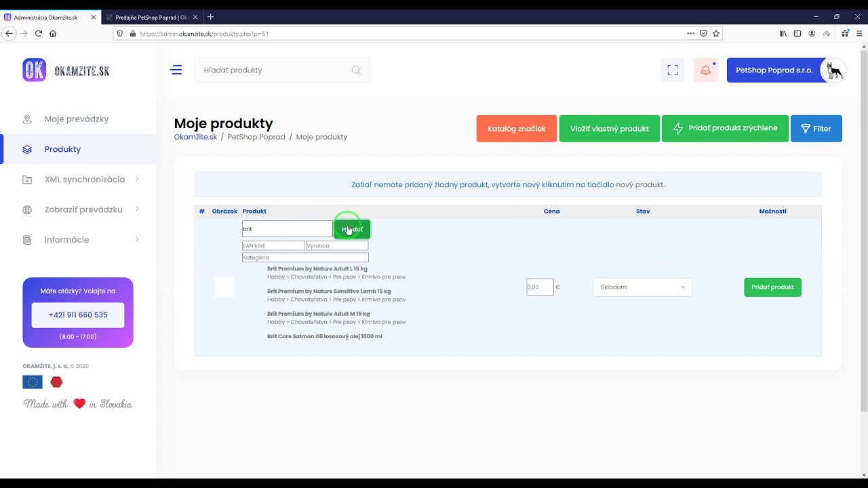
Task: Click the padlock site security icon
Action: pyautogui.click(x=132, y=33)
